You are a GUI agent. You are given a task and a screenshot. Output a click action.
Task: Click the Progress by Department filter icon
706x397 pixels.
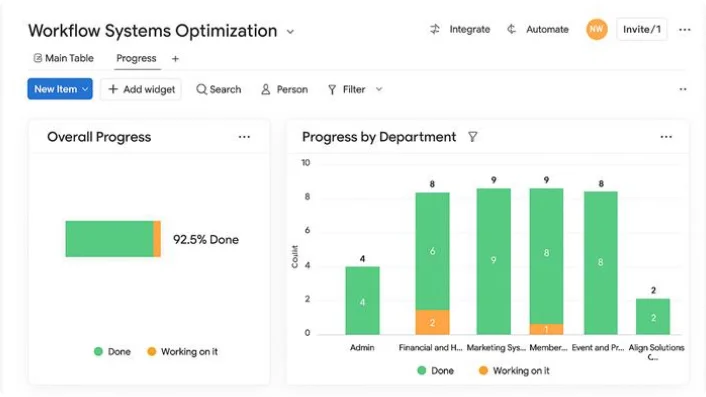point(472,137)
